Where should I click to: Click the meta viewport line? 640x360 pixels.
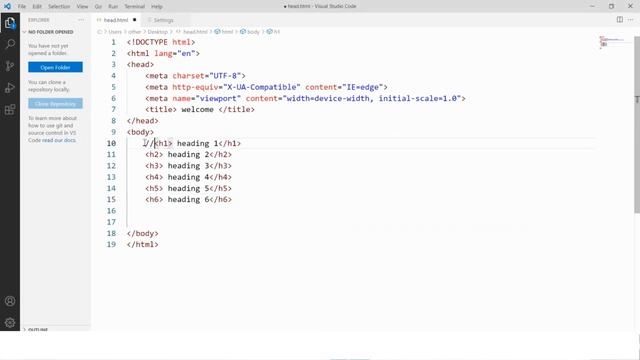click(x=305, y=98)
